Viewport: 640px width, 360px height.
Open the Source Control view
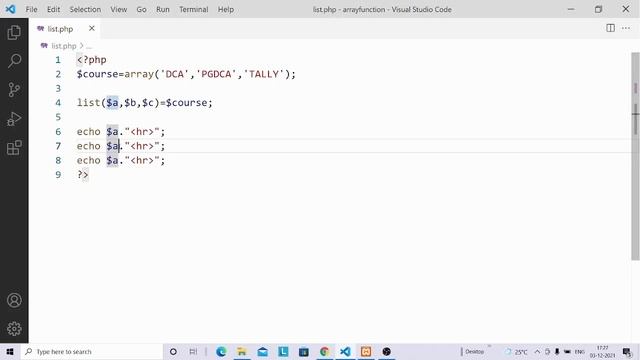(14, 89)
